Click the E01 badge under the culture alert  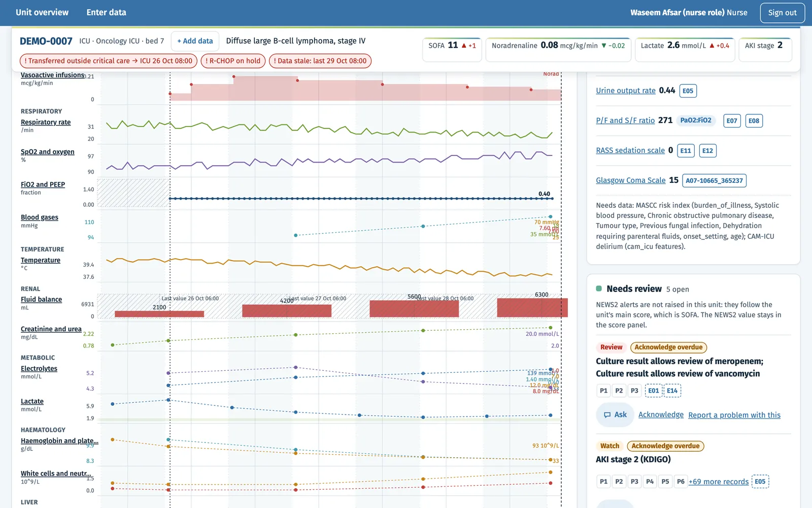pyautogui.click(x=654, y=391)
